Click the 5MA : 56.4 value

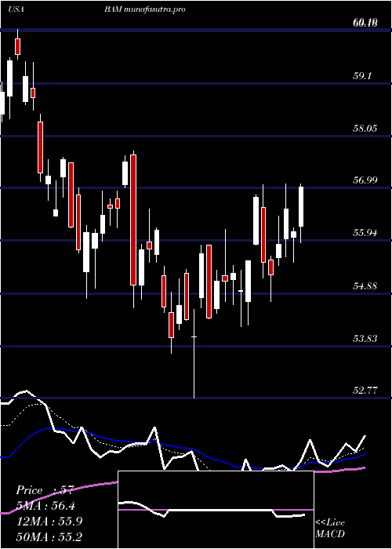45,506
